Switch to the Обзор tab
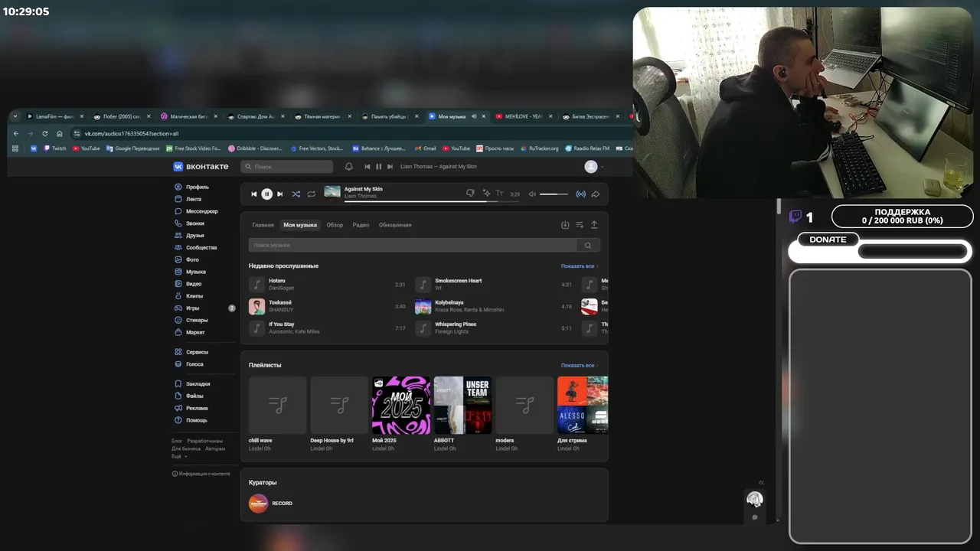980x551 pixels. [x=335, y=225]
